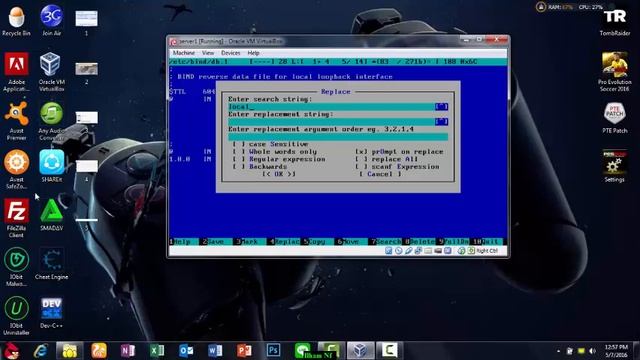Focus the search string input field
640x360 pixels.
pyautogui.click(x=331, y=107)
